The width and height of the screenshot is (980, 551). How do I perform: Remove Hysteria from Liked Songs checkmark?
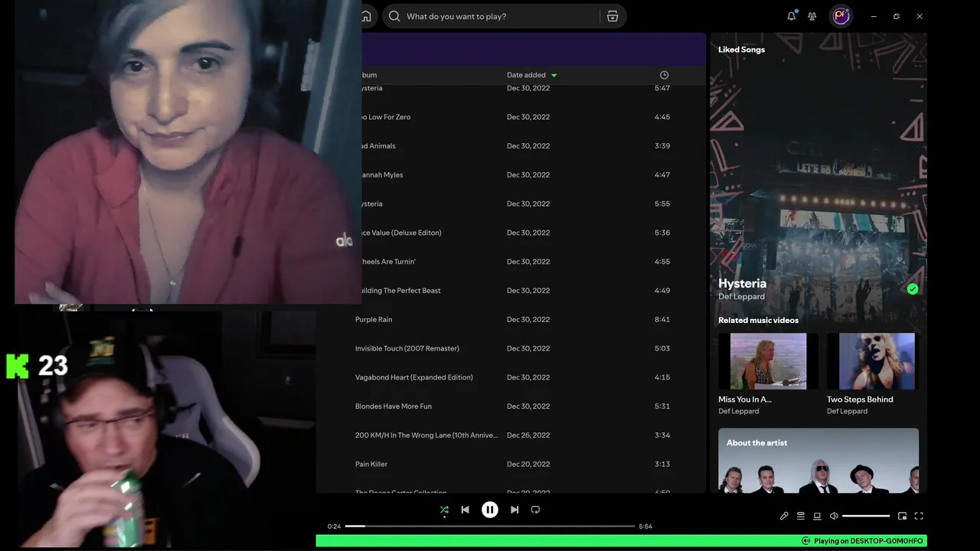(913, 289)
